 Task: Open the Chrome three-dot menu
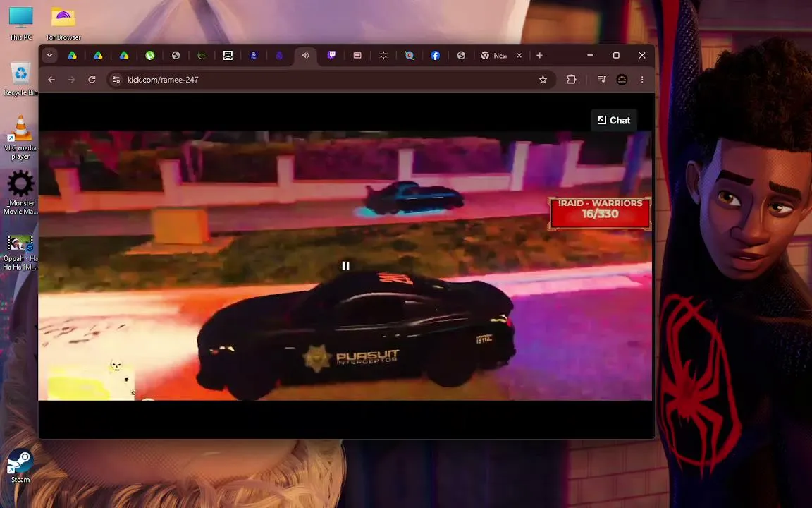642,80
